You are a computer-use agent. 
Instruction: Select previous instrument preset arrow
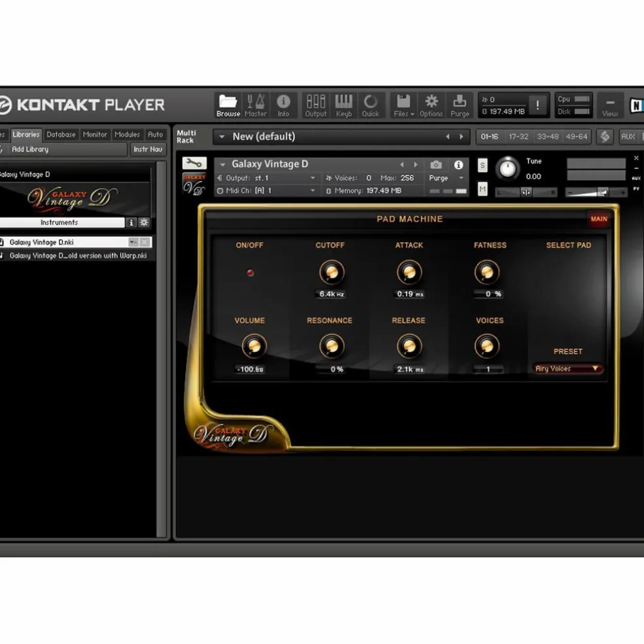tap(402, 165)
